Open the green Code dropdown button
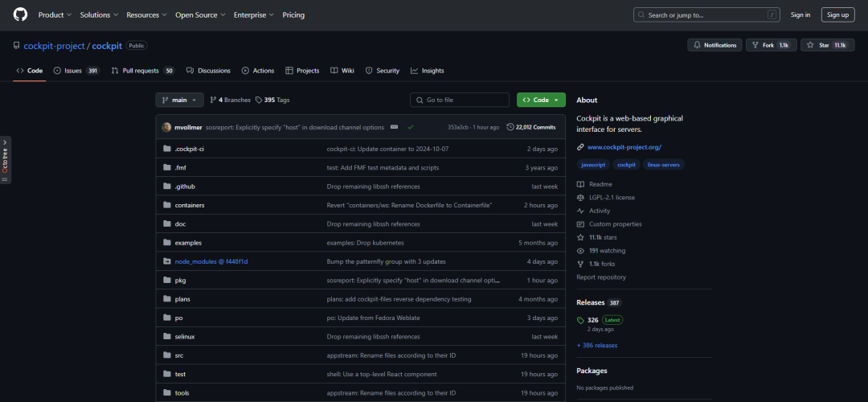Screen dimensions: 868x402 [x=541, y=100]
